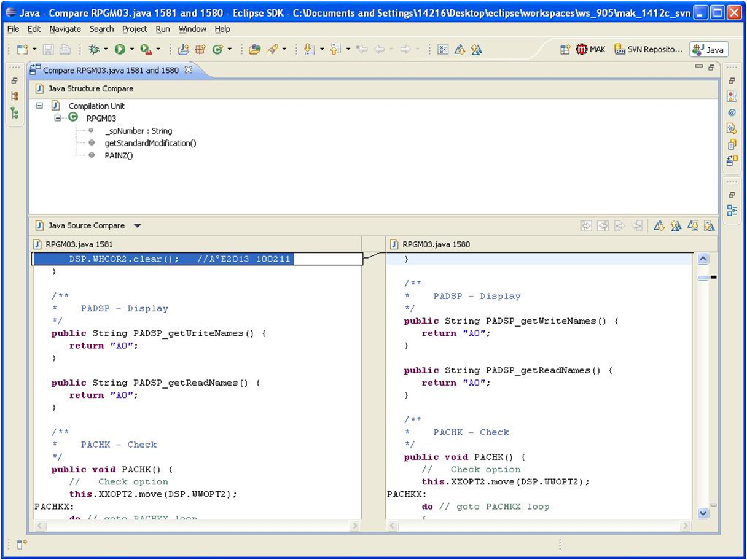Click the Open Perspective icon
Screen dimensions: 747x560
click(x=565, y=50)
